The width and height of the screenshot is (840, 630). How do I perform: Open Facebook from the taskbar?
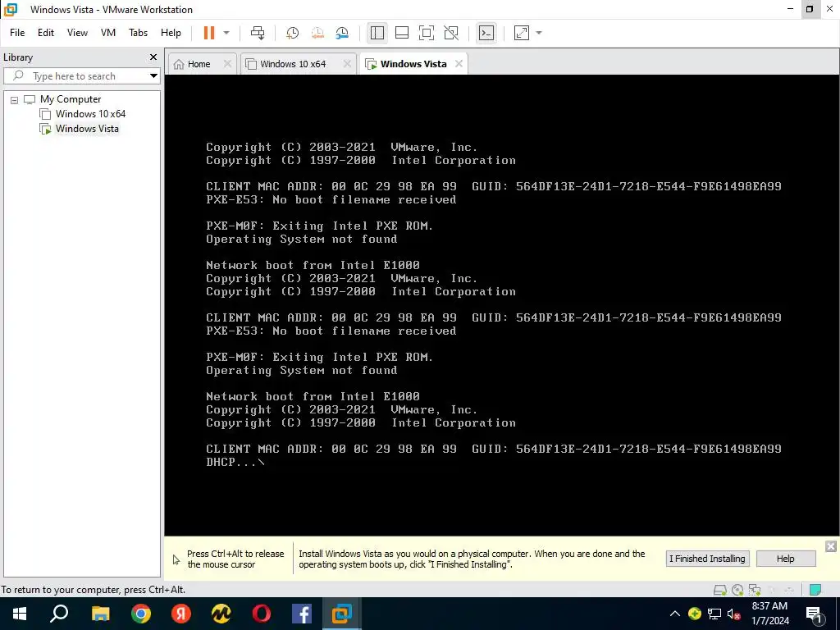(x=302, y=614)
